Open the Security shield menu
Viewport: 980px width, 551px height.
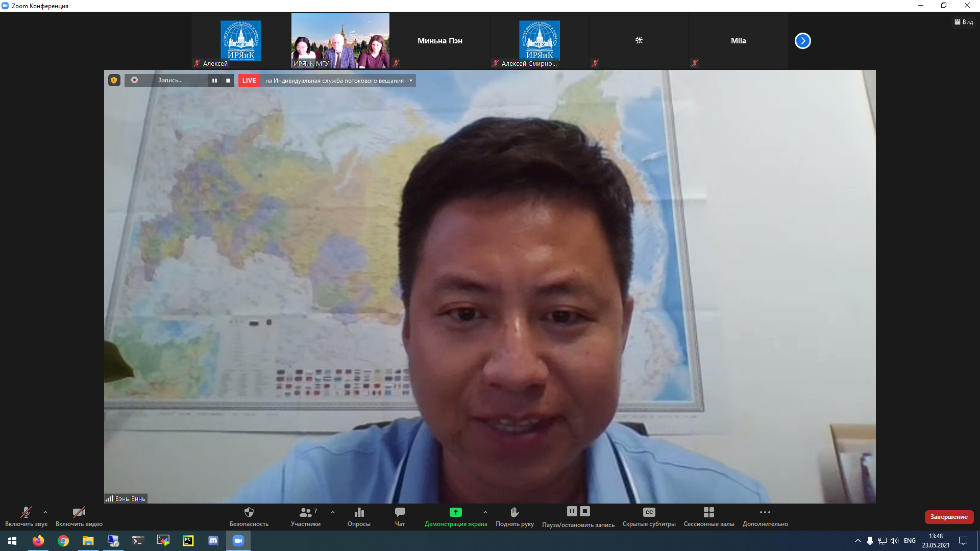tap(249, 512)
